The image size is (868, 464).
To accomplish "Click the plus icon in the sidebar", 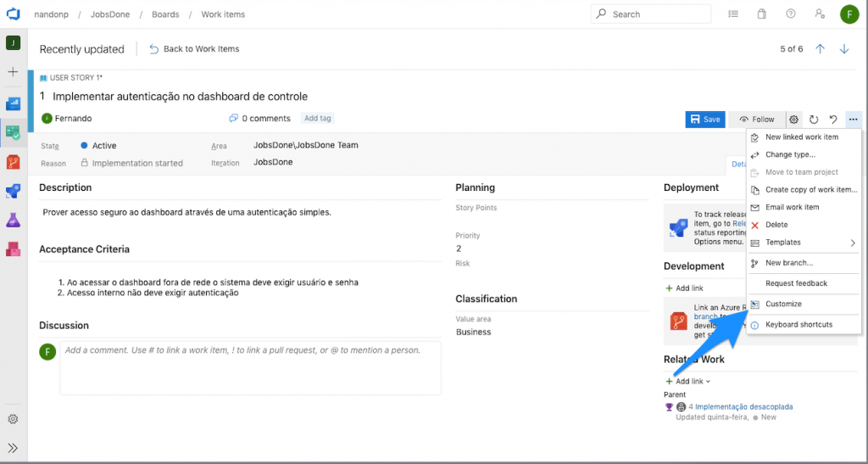I will [x=13, y=72].
